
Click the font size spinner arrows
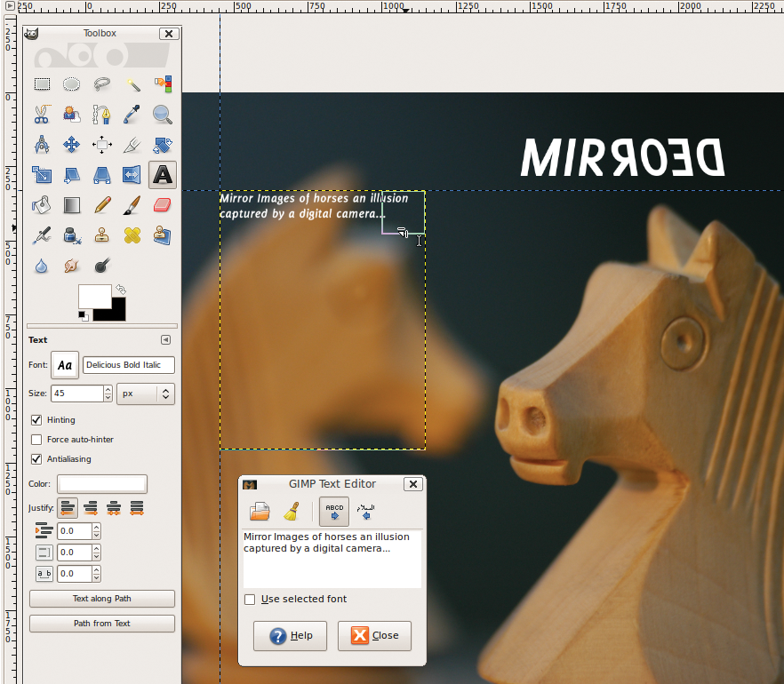(x=108, y=394)
